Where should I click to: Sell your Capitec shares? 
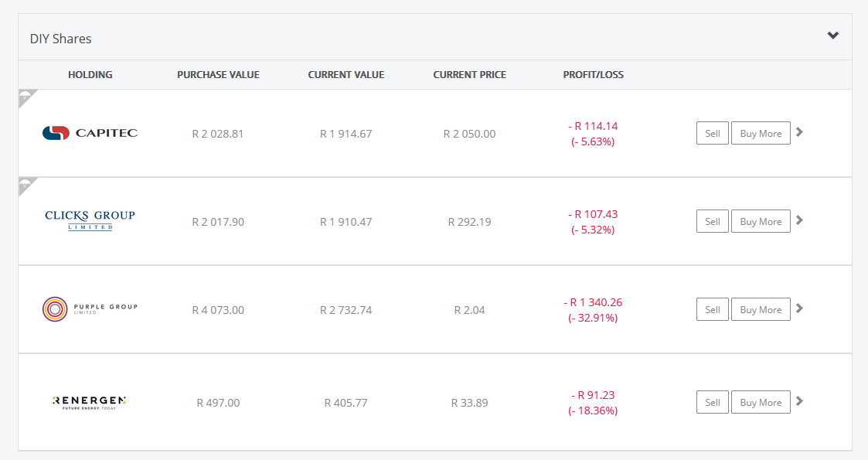tap(711, 133)
